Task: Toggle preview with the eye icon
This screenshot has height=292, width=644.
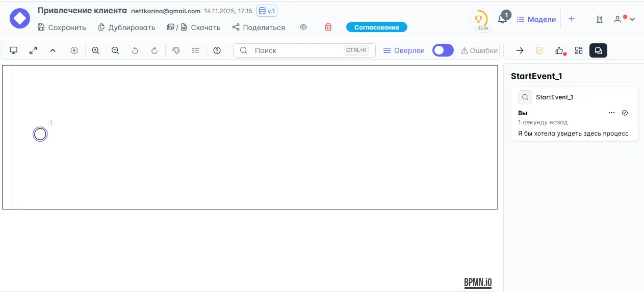Action: click(x=303, y=27)
